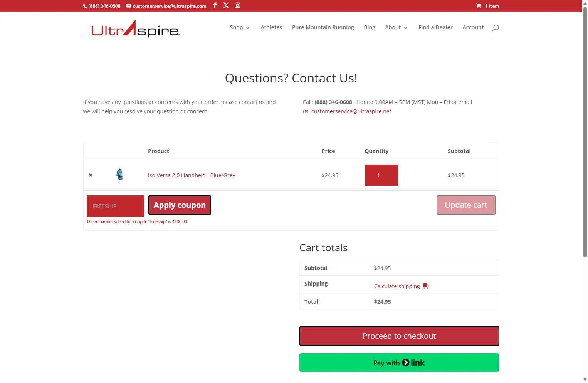Viewport: 588px width, 383px height.
Task: Expand the Shop menu dropdown
Action: [x=240, y=27]
